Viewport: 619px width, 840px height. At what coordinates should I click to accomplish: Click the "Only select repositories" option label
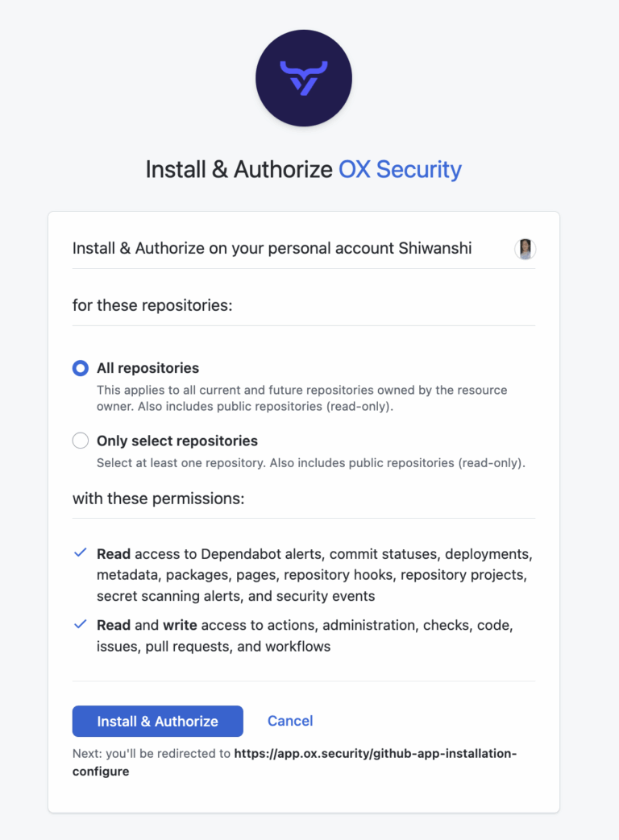177,441
